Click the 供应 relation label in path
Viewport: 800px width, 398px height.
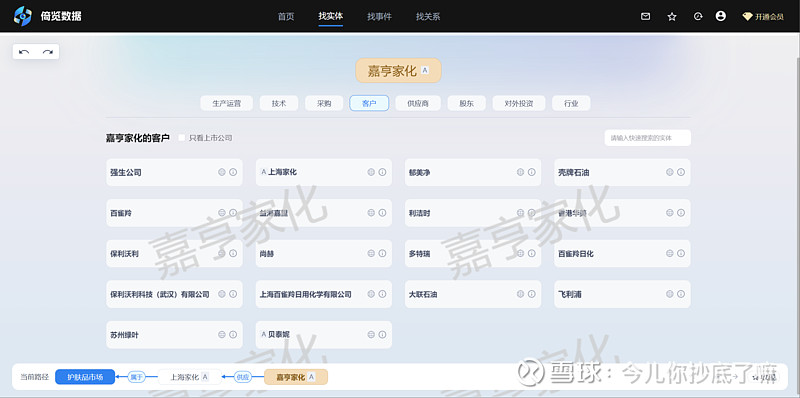tap(243, 377)
